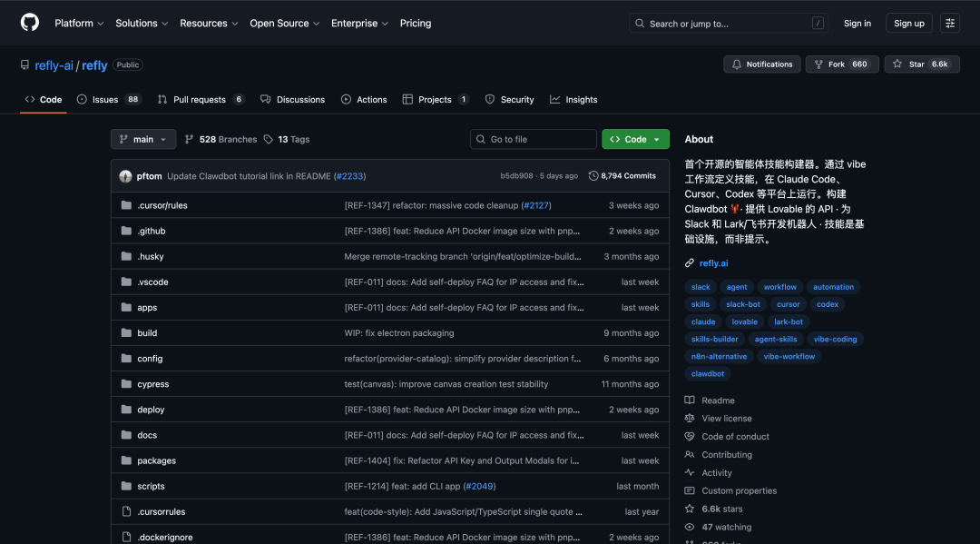Switch to the Discussions tab
Image resolution: width=980 pixels, height=544 pixels.
(292, 99)
